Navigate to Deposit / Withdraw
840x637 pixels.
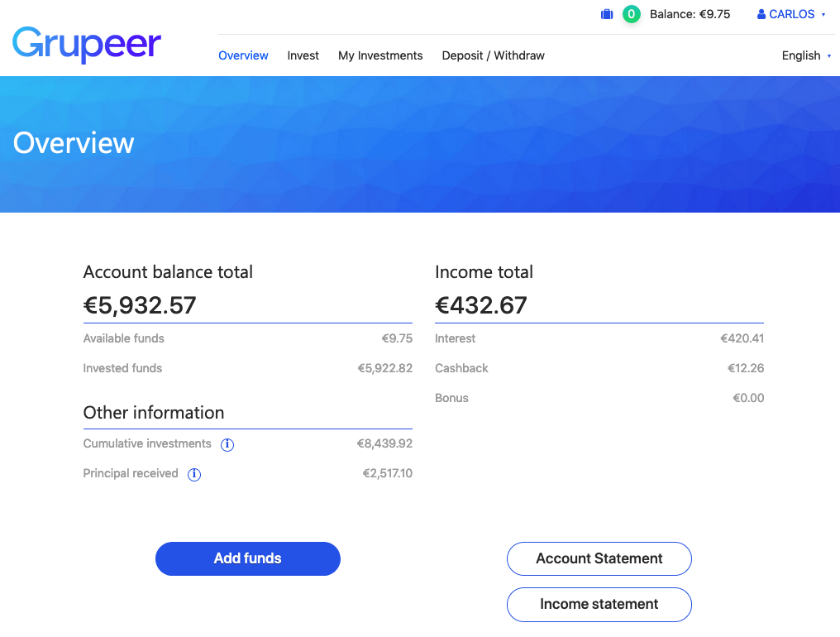point(494,55)
